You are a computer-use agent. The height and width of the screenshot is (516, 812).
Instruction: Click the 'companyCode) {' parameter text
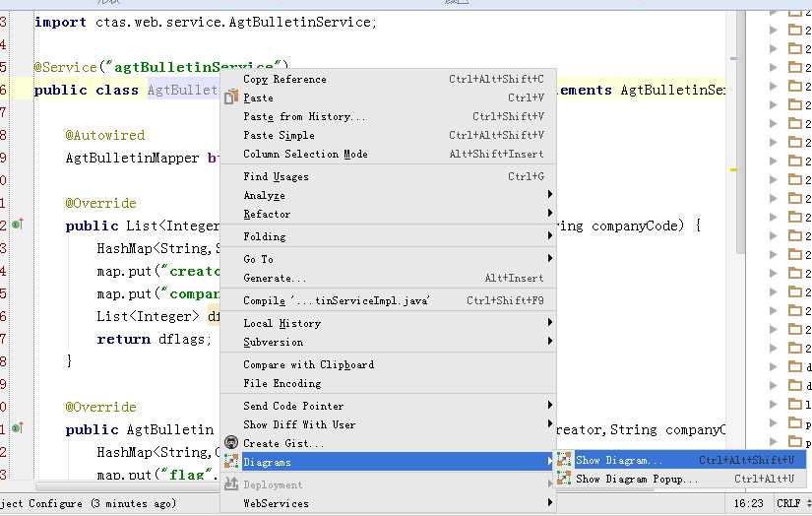click(647, 226)
